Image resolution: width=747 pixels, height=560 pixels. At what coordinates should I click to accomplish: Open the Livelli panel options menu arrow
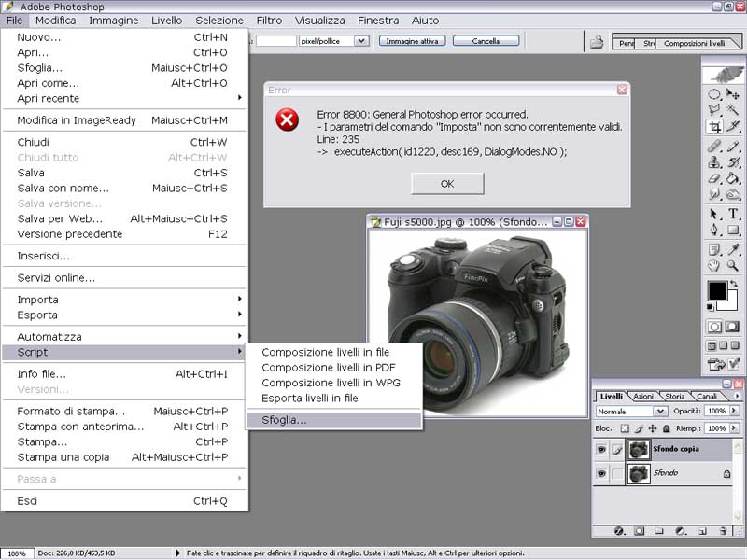(x=738, y=396)
